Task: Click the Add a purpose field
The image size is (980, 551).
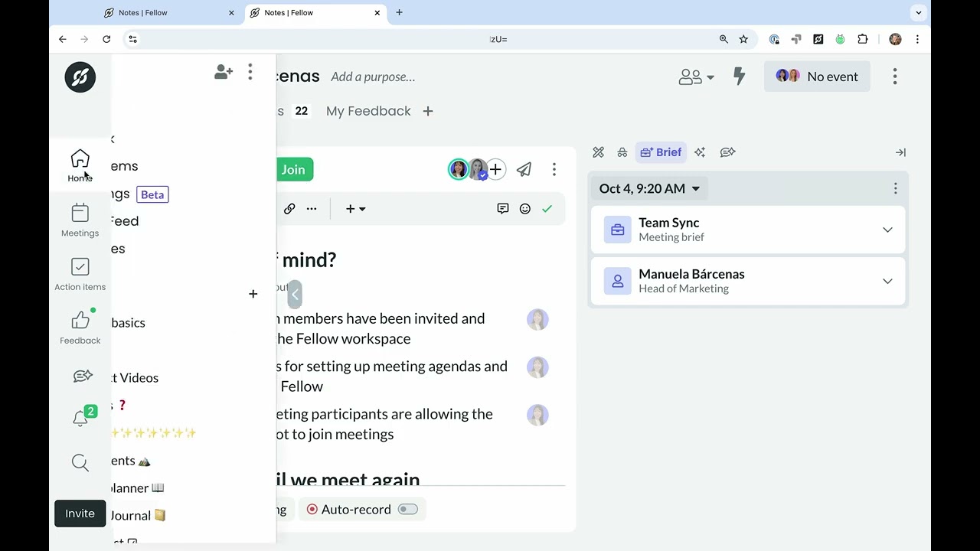Action: tap(373, 77)
